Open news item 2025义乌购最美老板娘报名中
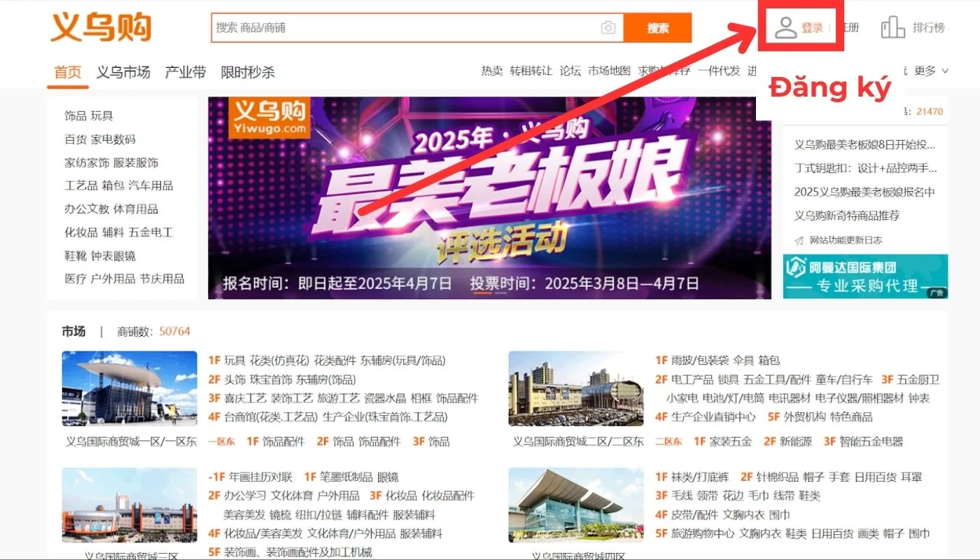The image size is (980, 560). 864,192
